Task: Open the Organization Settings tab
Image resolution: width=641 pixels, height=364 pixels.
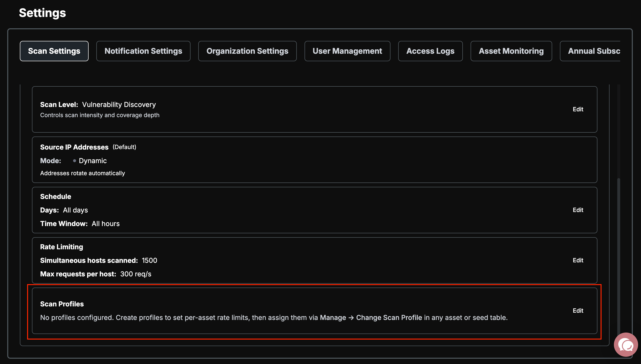Action: 247,51
